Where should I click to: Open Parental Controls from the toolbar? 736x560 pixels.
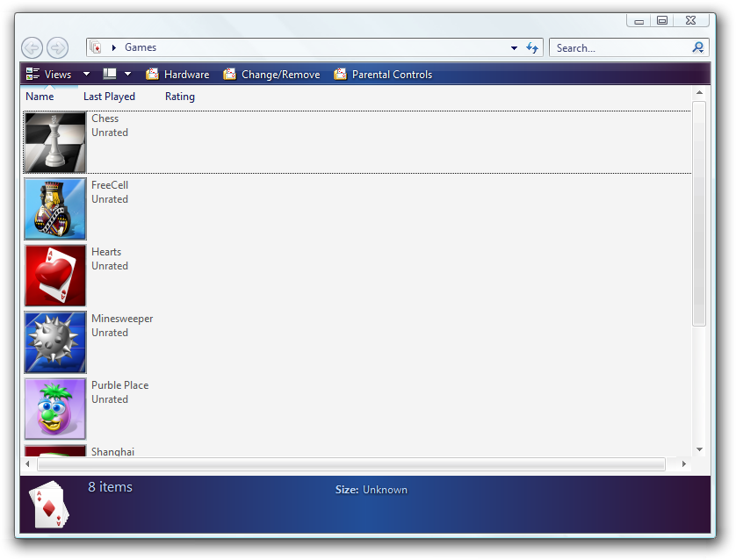coord(383,74)
